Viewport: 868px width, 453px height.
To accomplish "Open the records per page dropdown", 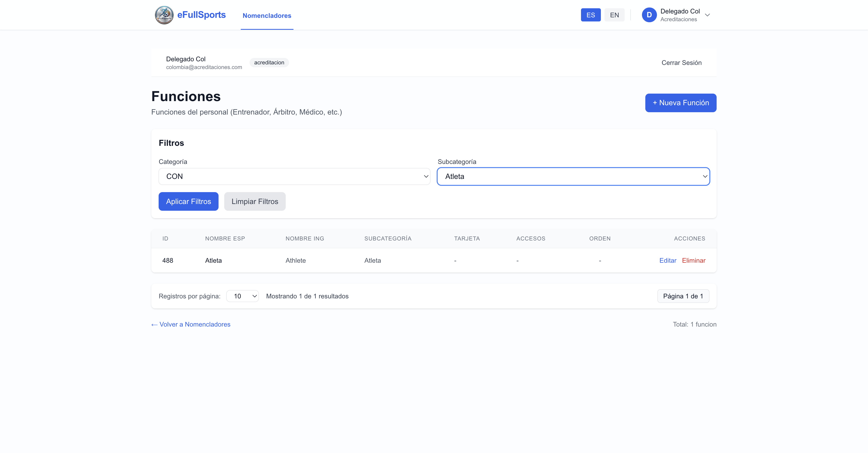I will pos(242,296).
